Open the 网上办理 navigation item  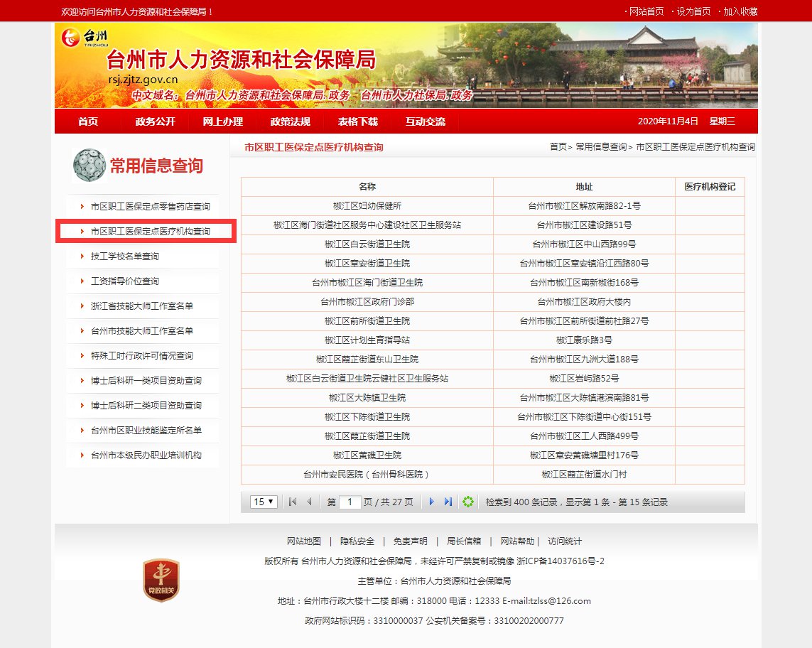point(222,121)
